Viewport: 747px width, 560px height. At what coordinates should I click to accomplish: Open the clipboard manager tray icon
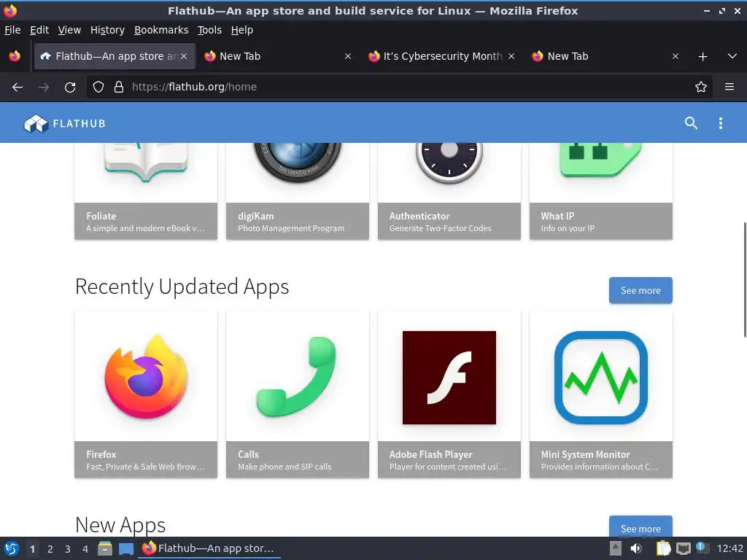pos(663,548)
